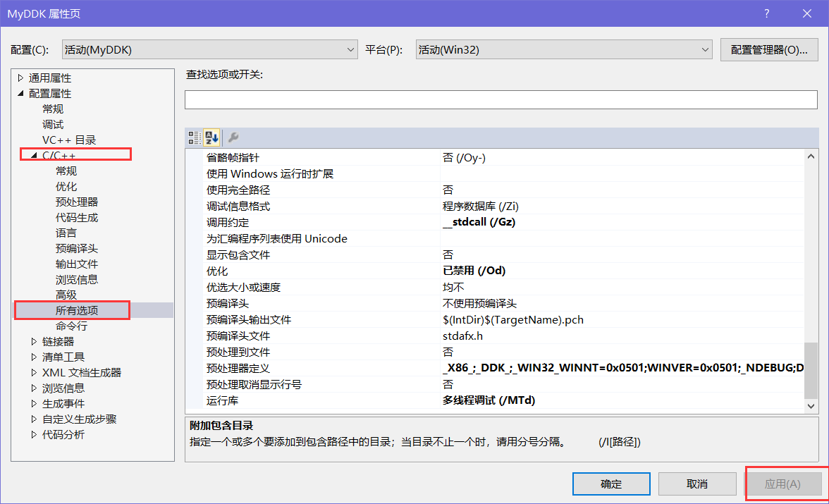Click the 均不 value
Image resolution: width=829 pixels, height=504 pixels.
(x=453, y=287)
